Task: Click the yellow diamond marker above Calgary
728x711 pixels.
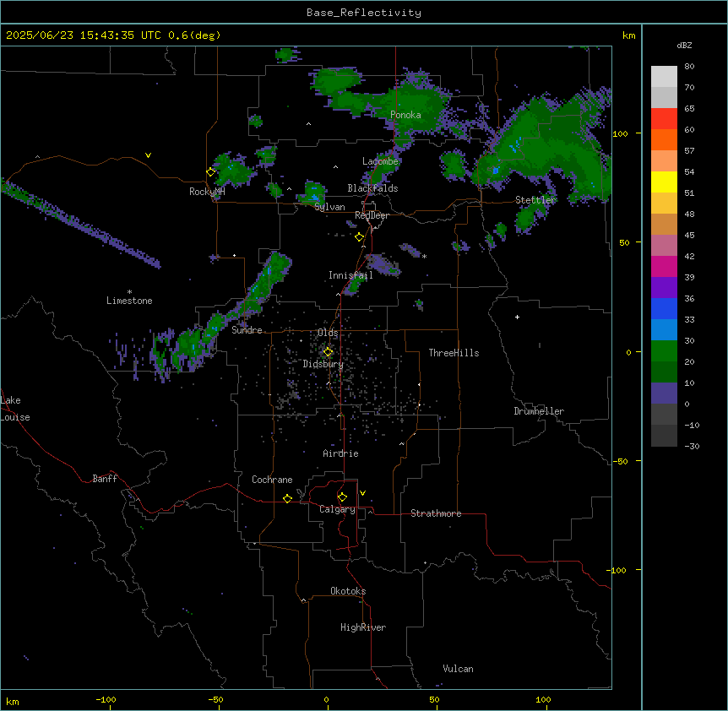Action: 342,497
